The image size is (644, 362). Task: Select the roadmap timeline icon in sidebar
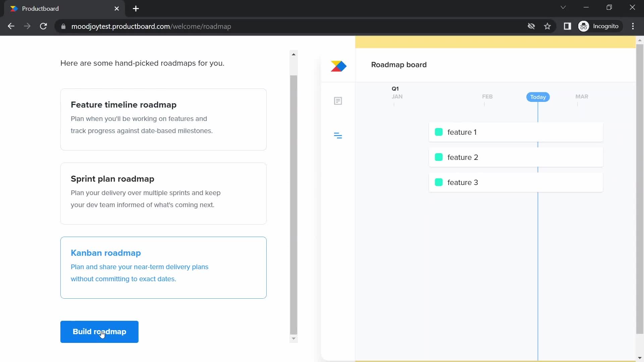click(338, 135)
